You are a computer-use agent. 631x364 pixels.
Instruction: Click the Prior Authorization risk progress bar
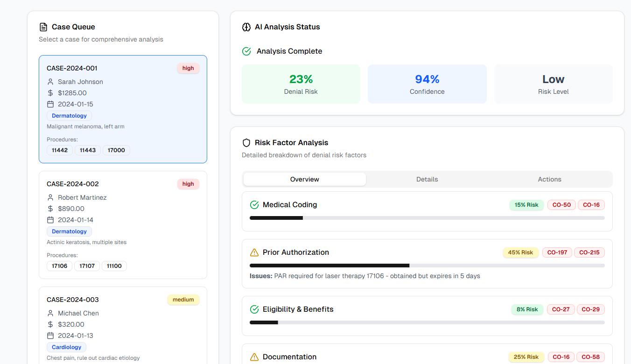click(x=427, y=266)
